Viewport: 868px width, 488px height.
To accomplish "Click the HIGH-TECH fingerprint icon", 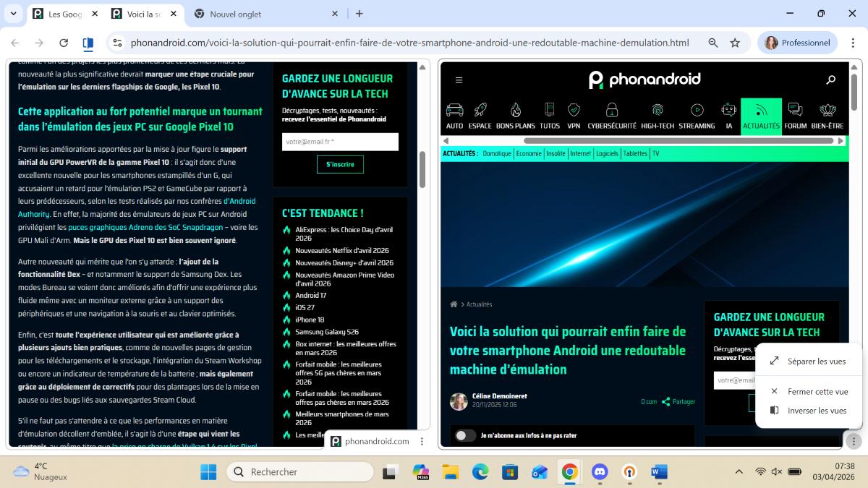I will click(x=658, y=111).
